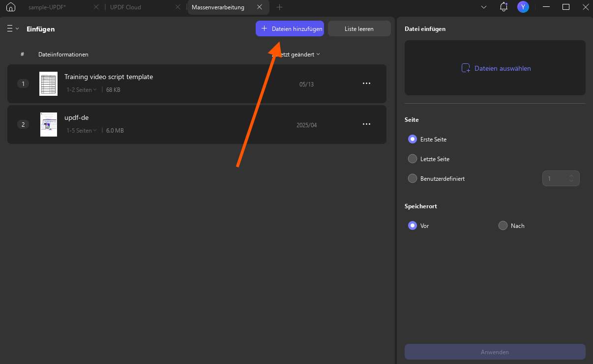The height and width of the screenshot is (364, 593).
Task: Minimize the UPDF window
Action: [x=545, y=7]
